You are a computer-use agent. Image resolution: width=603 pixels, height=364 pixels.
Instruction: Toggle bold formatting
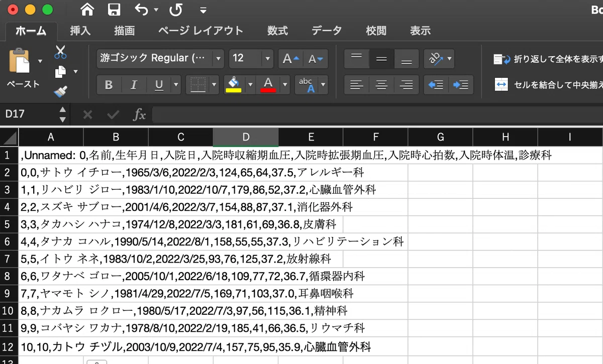point(109,85)
